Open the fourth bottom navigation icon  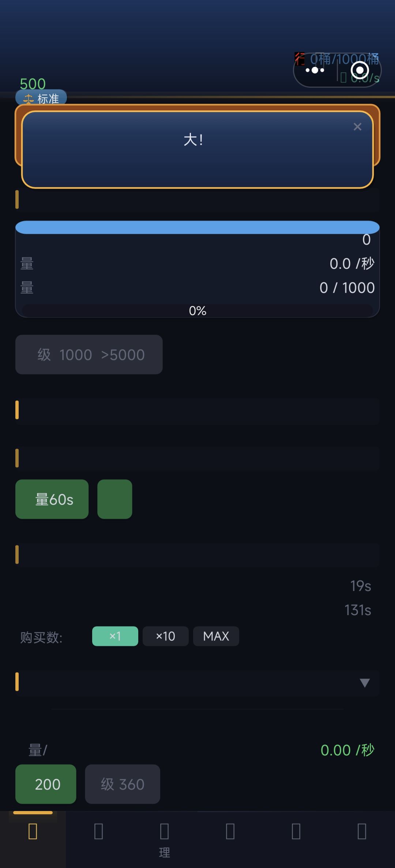click(230, 831)
